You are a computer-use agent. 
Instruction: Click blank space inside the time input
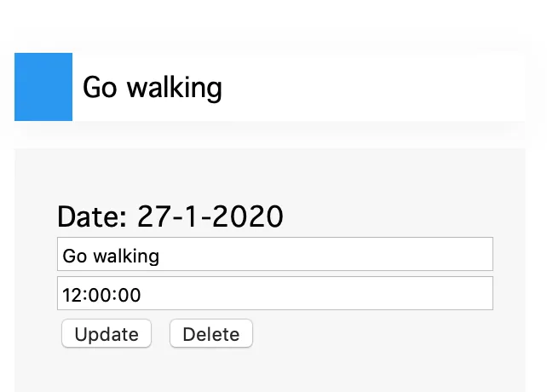(x=341, y=294)
